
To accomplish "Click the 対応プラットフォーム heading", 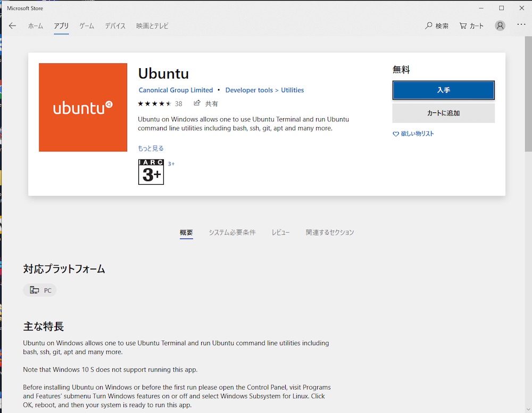I will point(64,269).
